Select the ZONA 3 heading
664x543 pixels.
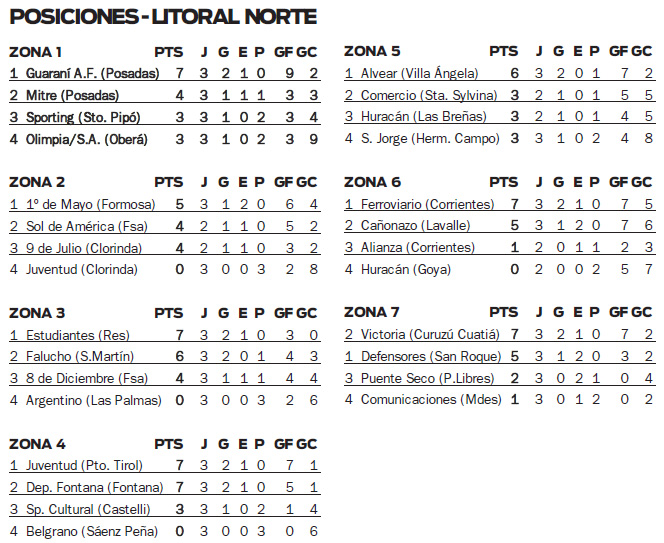[x=37, y=313]
